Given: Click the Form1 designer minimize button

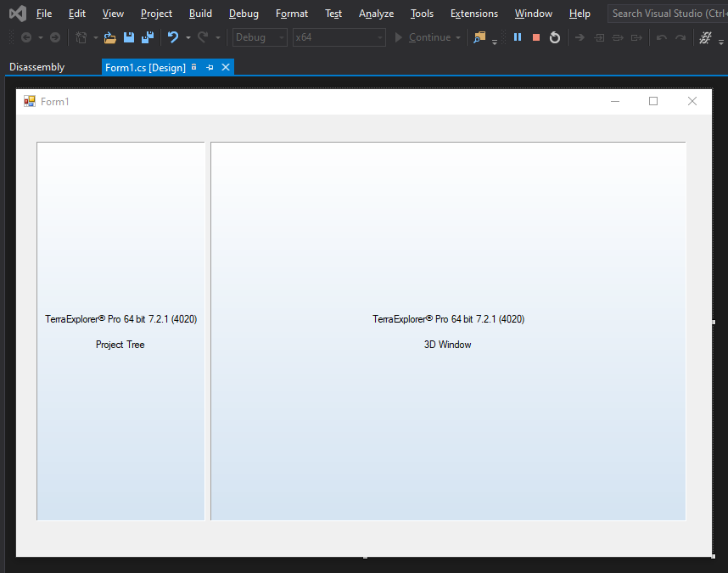Looking at the screenshot, I should click(x=615, y=101).
